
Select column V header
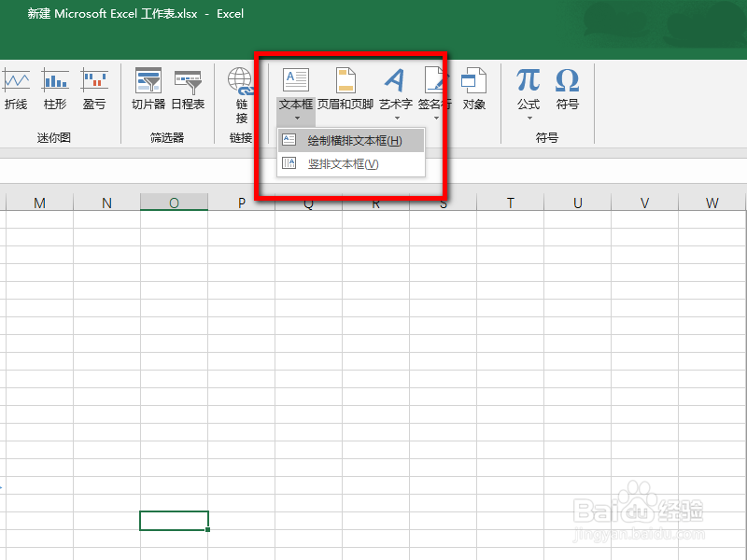(x=644, y=203)
